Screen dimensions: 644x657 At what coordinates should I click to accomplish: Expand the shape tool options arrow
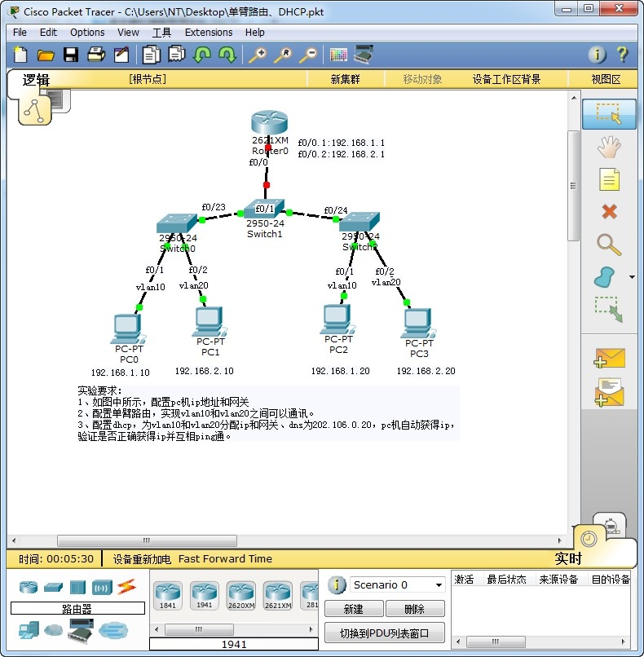tap(632, 277)
